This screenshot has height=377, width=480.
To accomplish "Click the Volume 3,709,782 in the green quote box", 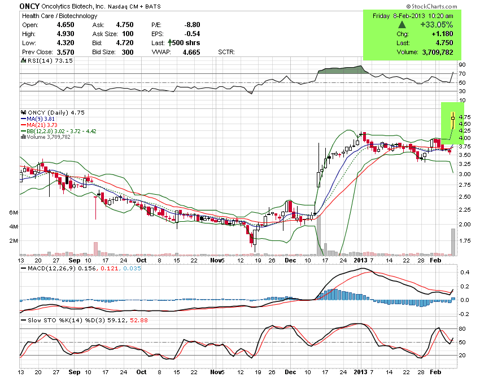I will click(425, 52).
